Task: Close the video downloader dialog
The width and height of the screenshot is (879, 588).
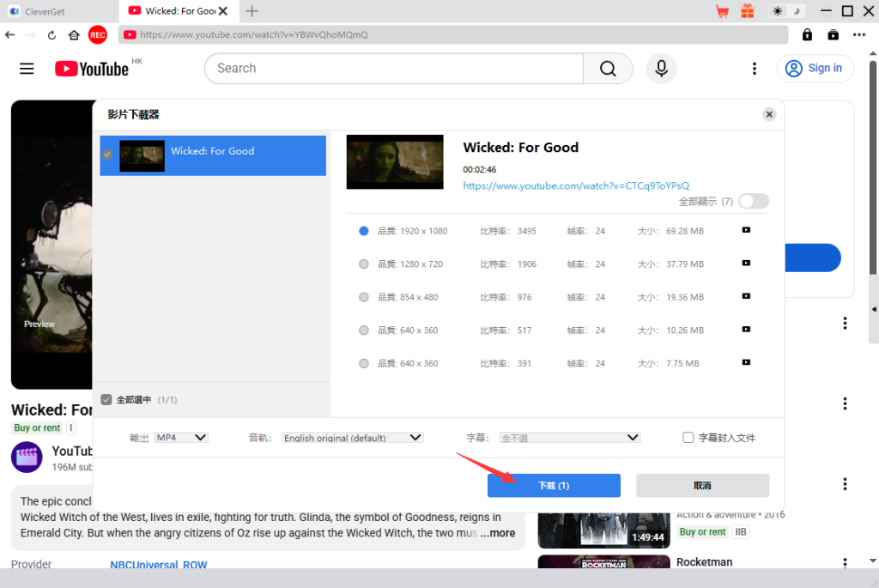Action: 769,114
